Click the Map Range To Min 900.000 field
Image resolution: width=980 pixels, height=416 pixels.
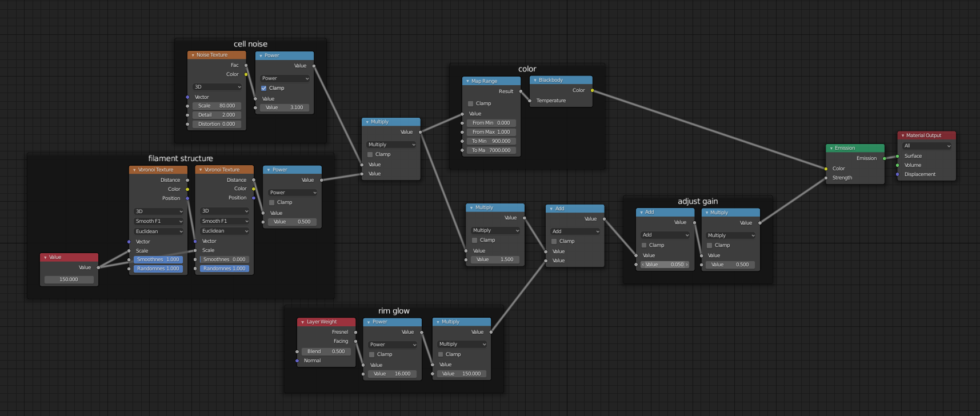(491, 141)
